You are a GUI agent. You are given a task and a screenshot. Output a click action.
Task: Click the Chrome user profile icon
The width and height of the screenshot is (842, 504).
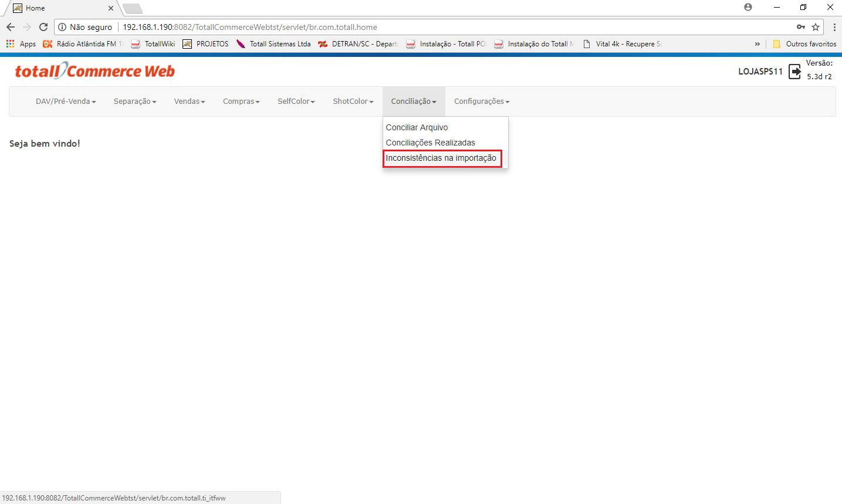tap(748, 7)
